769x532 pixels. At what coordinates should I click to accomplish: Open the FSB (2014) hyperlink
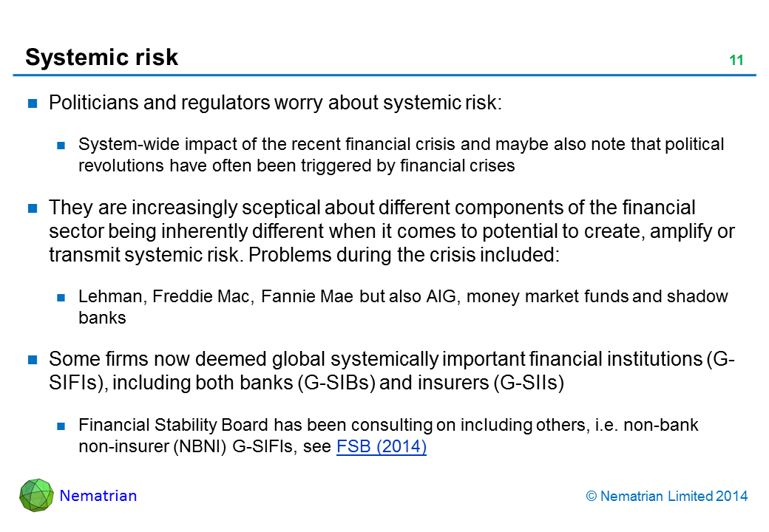(381, 447)
